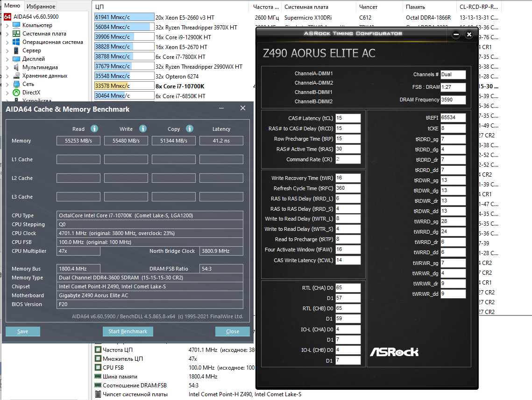The image size is (532, 400).
Task: Expand the Сервер tree node
Action: coord(7,51)
